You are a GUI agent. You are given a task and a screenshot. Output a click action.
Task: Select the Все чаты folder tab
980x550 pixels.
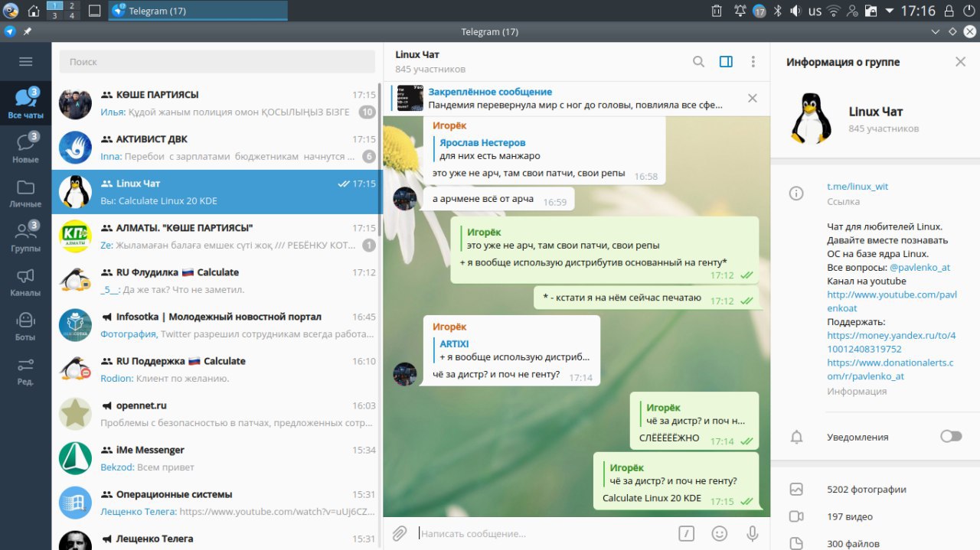click(26, 104)
